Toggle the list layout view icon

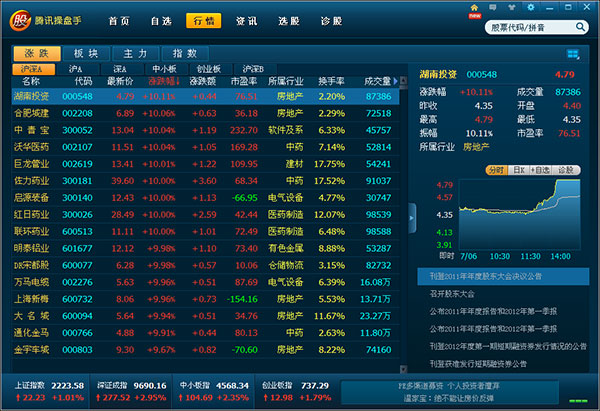(573, 54)
